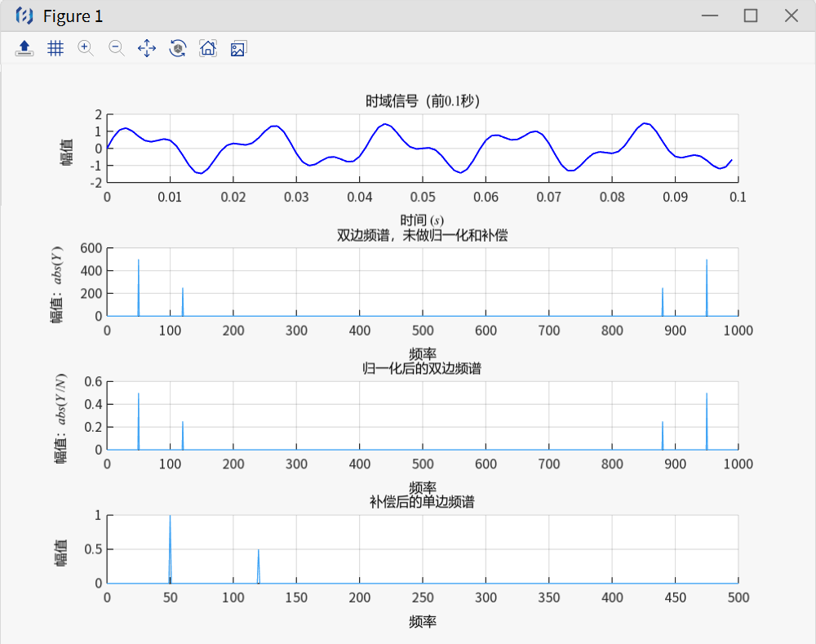Select the zoom out magnifier tool
Viewport: 816px width, 644px height.
117,48
